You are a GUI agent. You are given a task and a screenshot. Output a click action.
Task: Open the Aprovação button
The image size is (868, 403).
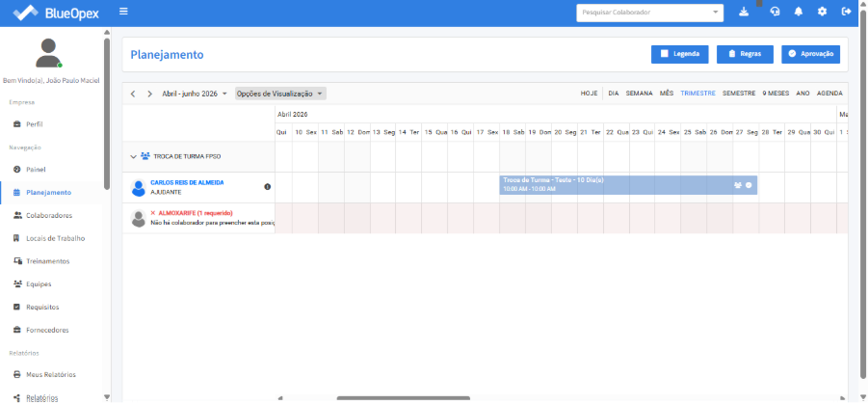click(x=811, y=54)
